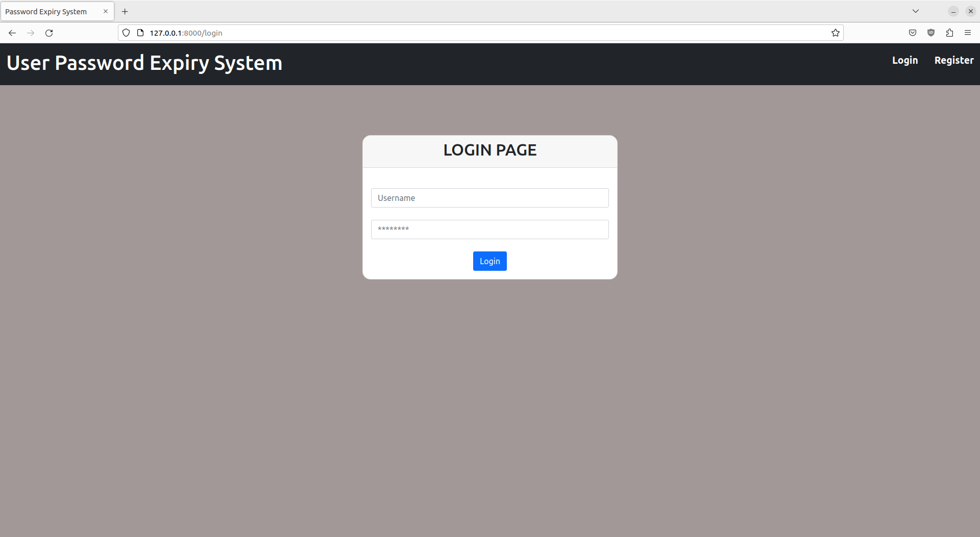Open the Pocket save icon
This screenshot has height=537, width=980.
[x=913, y=33]
